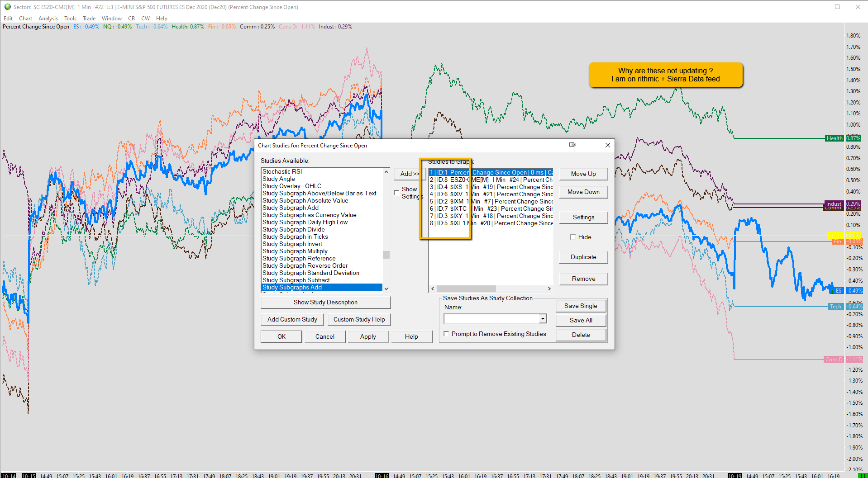Click the Delete collection button
The height and width of the screenshot is (478, 868).
pyautogui.click(x=581, y=335)
